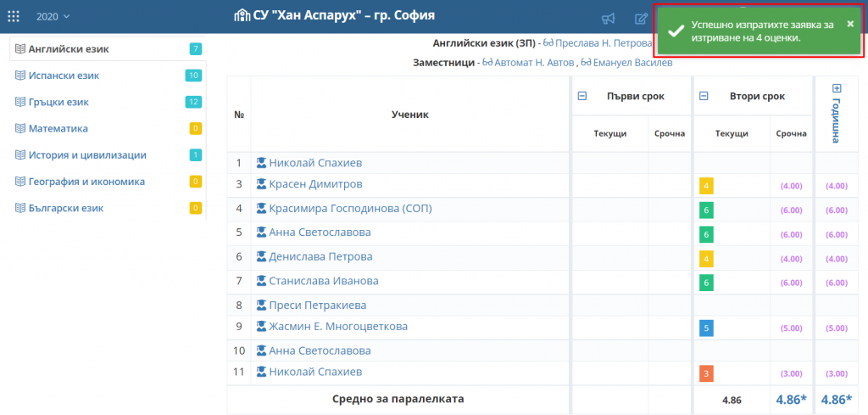868x415 pixels.
Task: Click the count badge 7 on Английски език
Action: [x=196, y=49]
